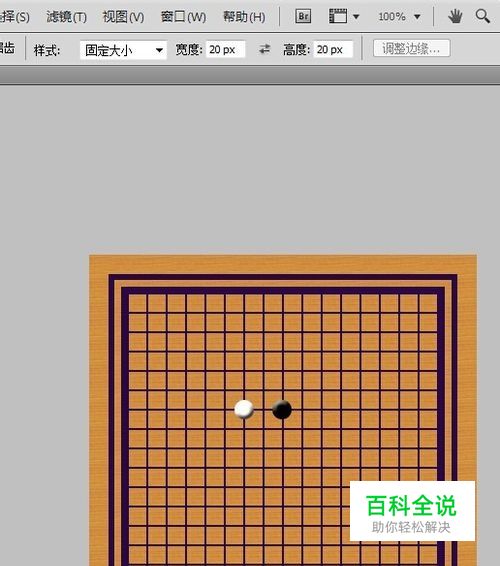Select the Hand tool icon
The width and height of the screenshot is (500, 566).
pos(455,17)
